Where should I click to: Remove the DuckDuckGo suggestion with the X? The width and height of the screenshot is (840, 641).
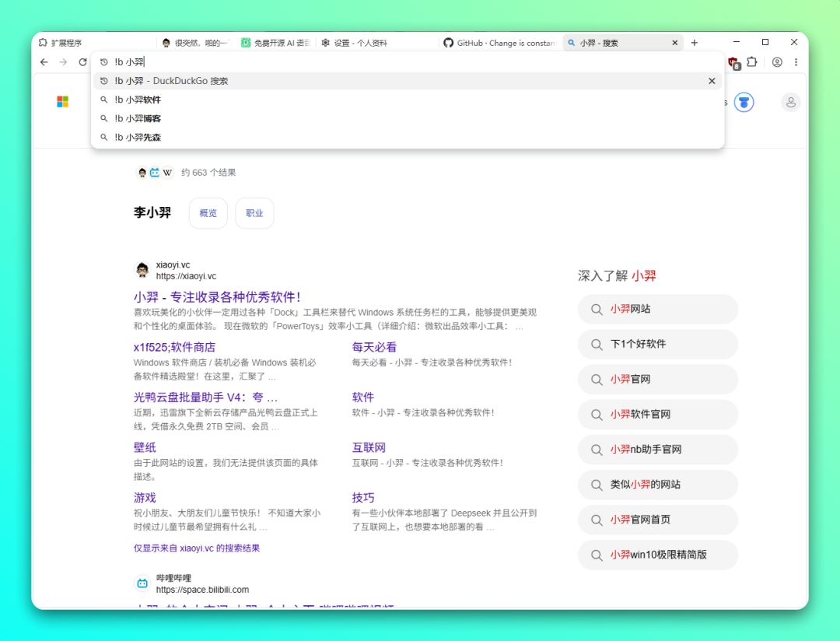point(712,81)
